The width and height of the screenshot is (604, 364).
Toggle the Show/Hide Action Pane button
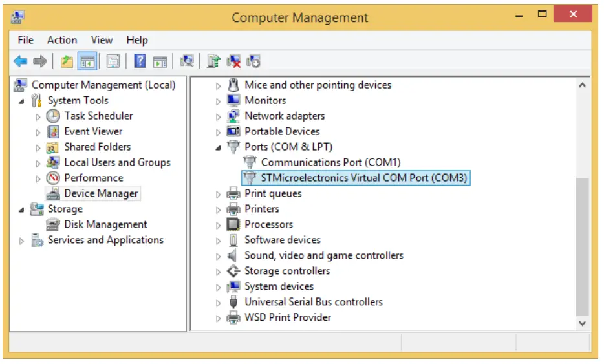(160, 61)
